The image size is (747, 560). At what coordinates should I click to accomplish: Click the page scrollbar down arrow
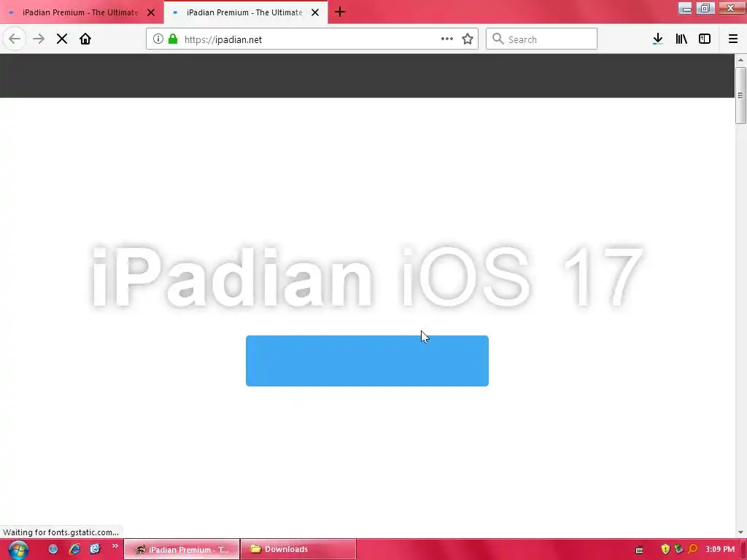click(x=740, y=532)
